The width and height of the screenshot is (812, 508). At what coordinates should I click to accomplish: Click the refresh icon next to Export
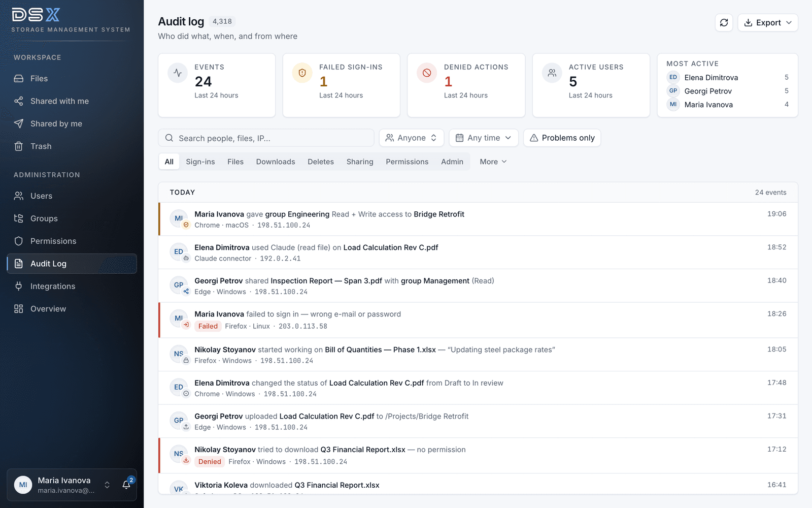pos(724,23)
